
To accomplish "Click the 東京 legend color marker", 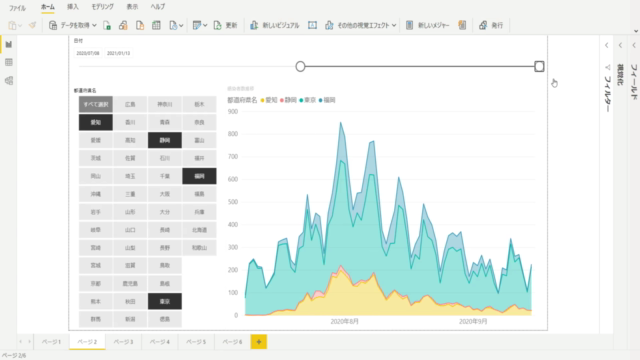I will pos(301,100).
